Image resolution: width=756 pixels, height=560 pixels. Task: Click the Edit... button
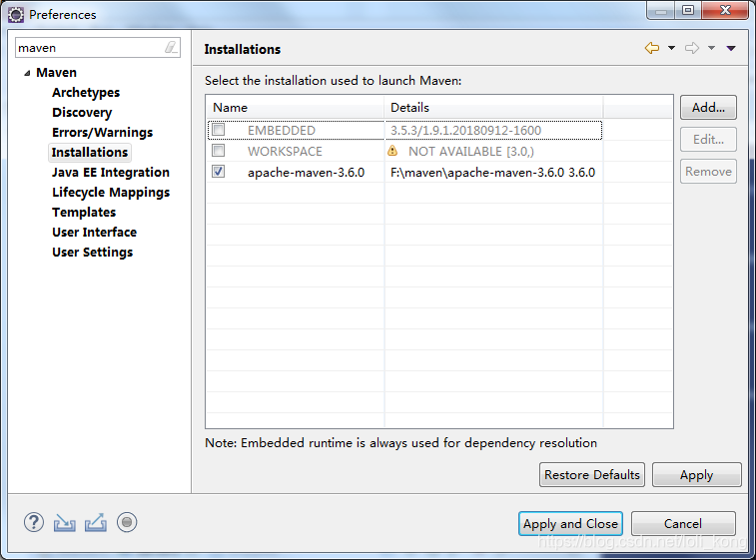[708, 140]
